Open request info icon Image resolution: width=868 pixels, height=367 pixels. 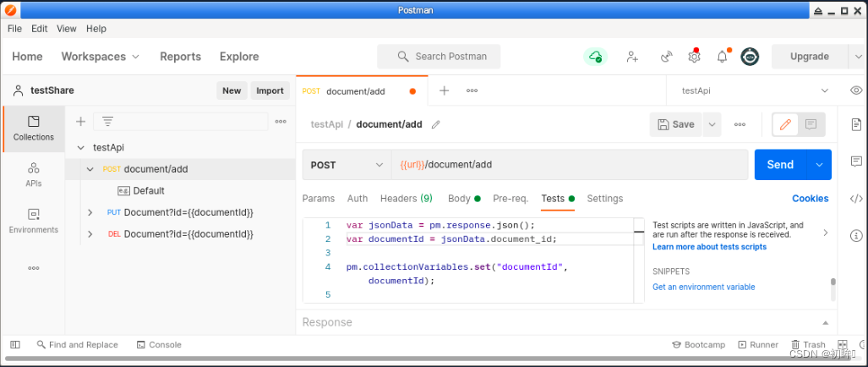(x=856, y=236)
